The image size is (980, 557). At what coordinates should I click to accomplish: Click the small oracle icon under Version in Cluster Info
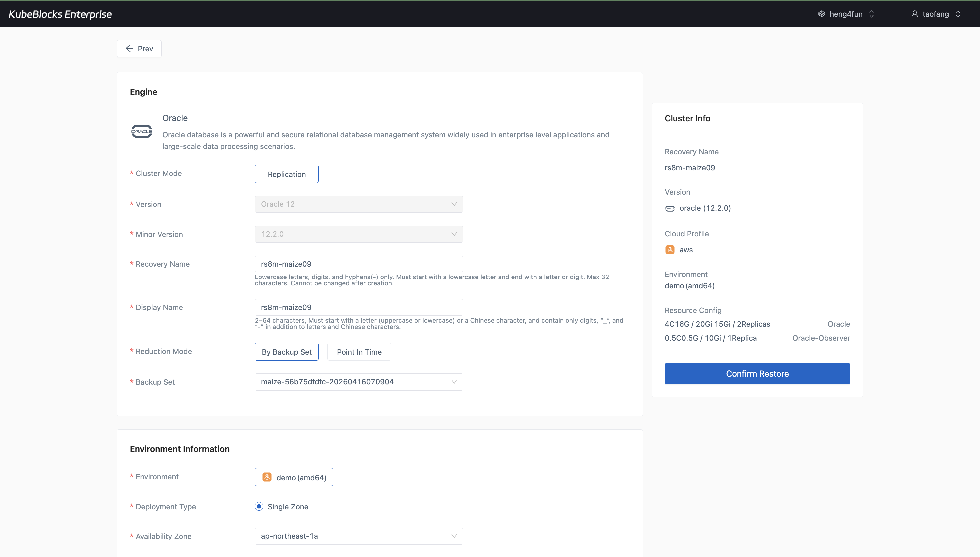coord(670,209)
